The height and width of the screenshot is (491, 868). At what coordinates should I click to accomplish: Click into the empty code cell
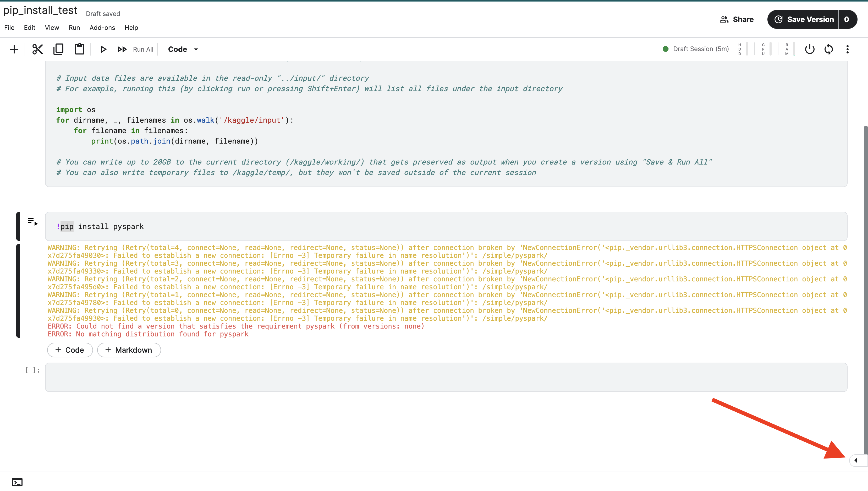click(446, 377)
